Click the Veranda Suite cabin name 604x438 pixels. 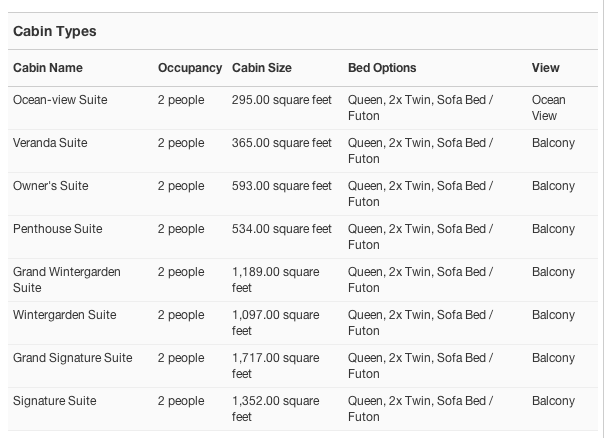tap(50, 143)
